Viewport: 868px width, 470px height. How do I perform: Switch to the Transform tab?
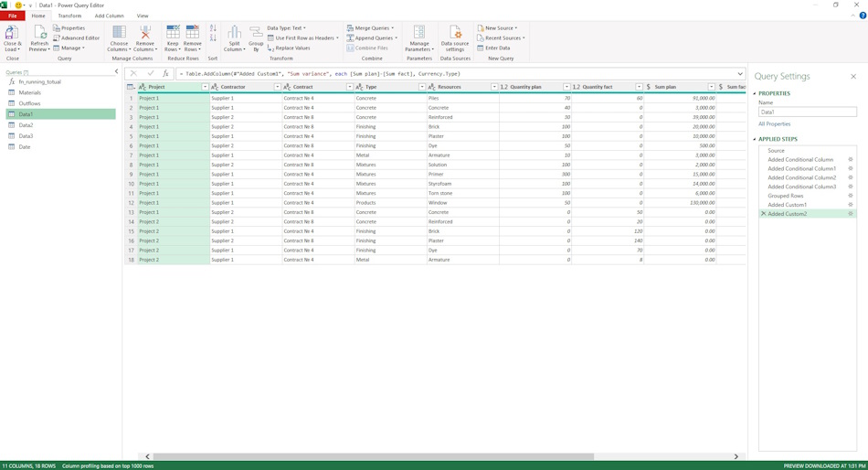(x=69, y=16)
